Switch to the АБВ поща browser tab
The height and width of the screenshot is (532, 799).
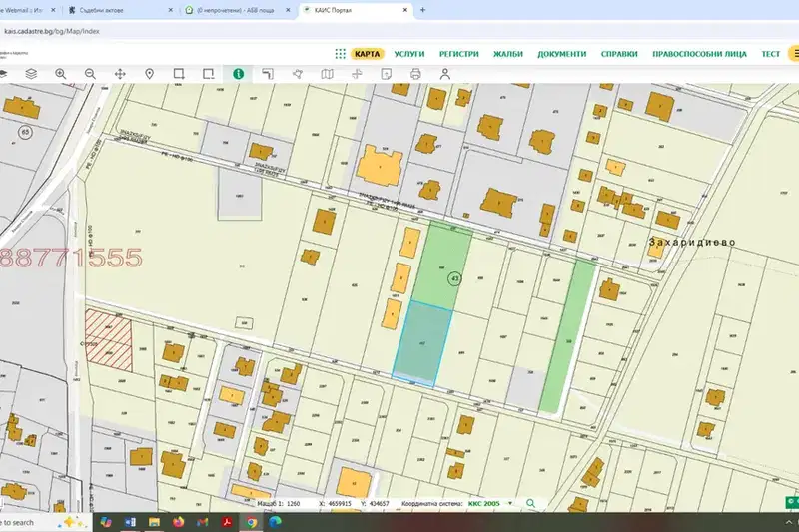(x=237, y=10)
